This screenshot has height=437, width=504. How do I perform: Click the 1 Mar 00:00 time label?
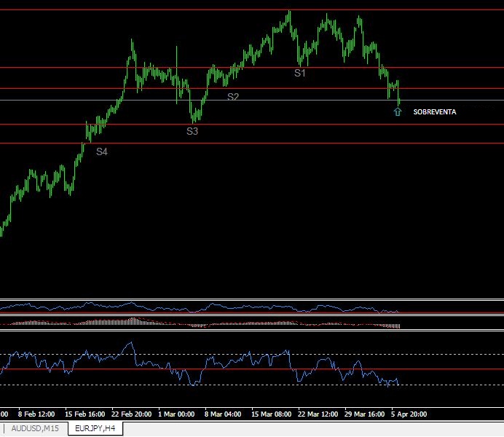[x=176, y=414]
